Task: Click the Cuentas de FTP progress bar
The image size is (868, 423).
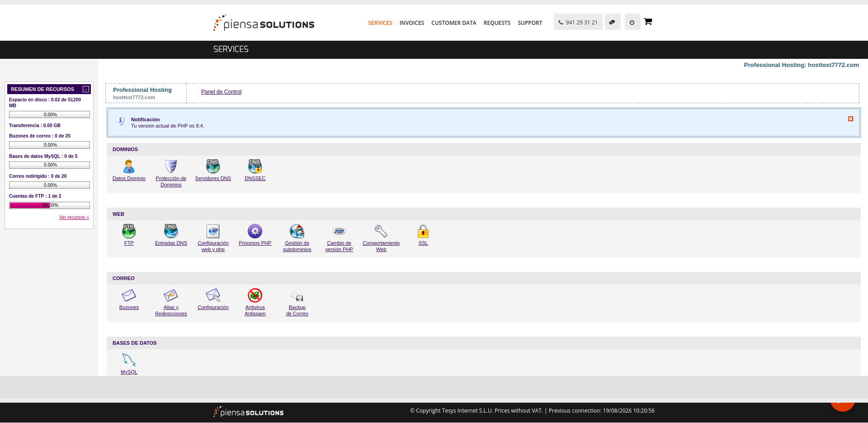Action: [x=49, y=205]
